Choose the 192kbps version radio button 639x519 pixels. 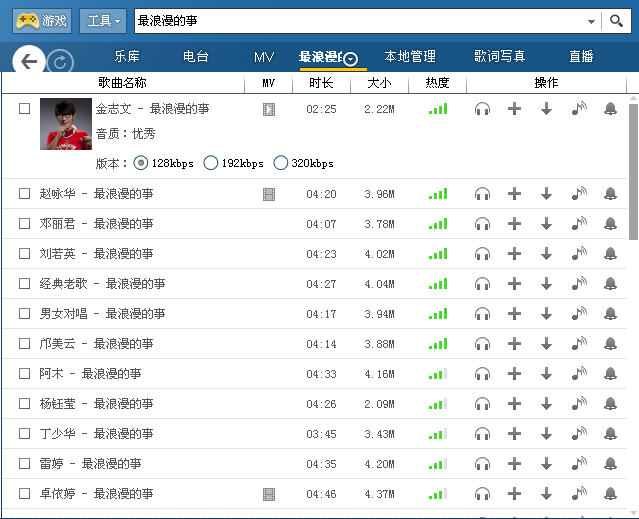210,163
